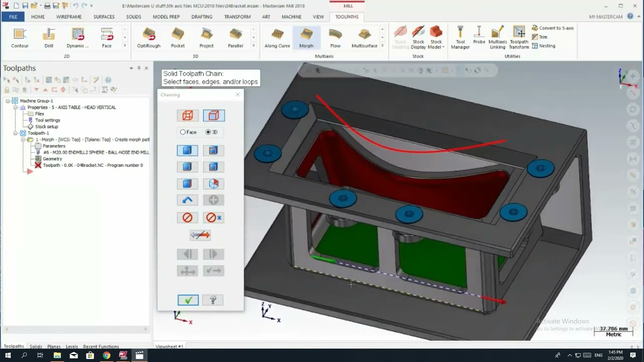Viewport: 644px width, 362px height.
Task: Click the Viewsheet #1 tab
Action: [169, 346]
